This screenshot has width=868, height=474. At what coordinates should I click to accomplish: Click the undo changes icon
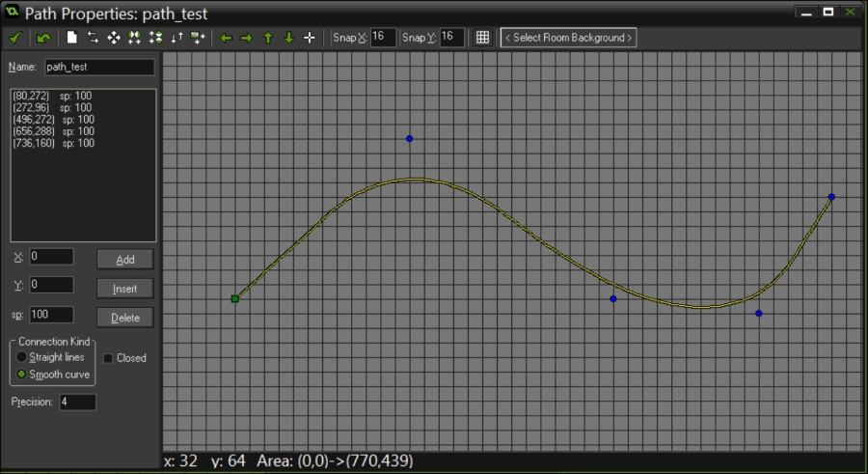(43, 38)
